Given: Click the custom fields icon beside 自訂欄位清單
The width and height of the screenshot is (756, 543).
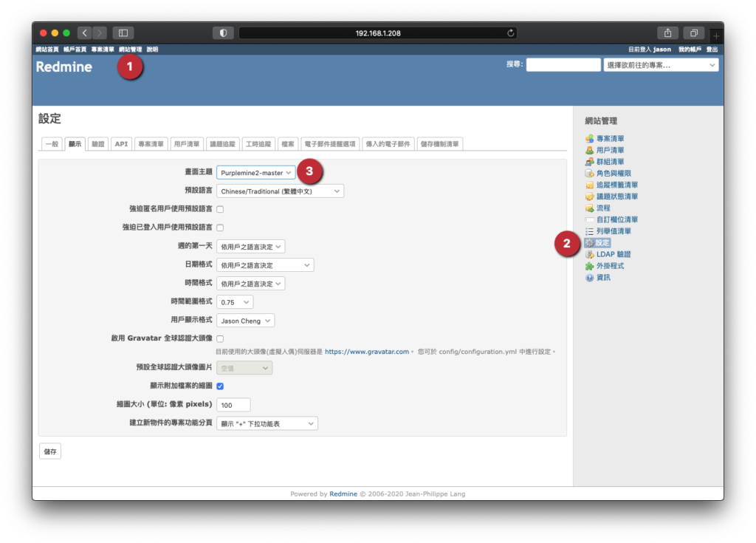Looking at the screenshot, I should pos(589,219).
